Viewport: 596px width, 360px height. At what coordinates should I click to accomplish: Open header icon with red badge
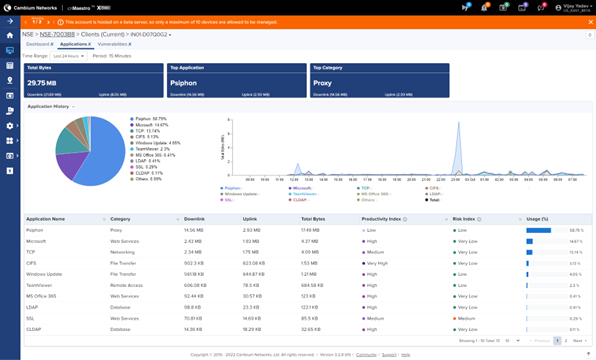click(541, 8)
